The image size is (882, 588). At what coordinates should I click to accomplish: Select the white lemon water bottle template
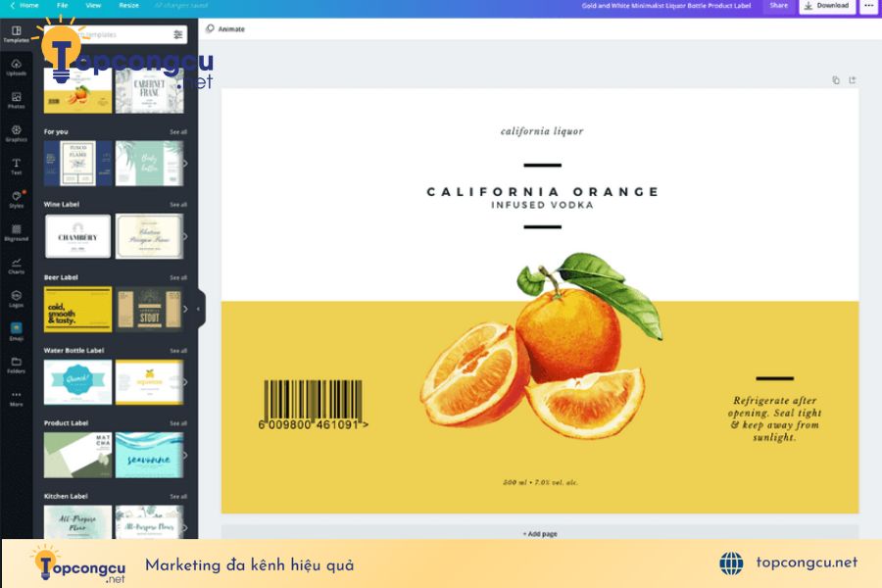click(x=149, y=382)
